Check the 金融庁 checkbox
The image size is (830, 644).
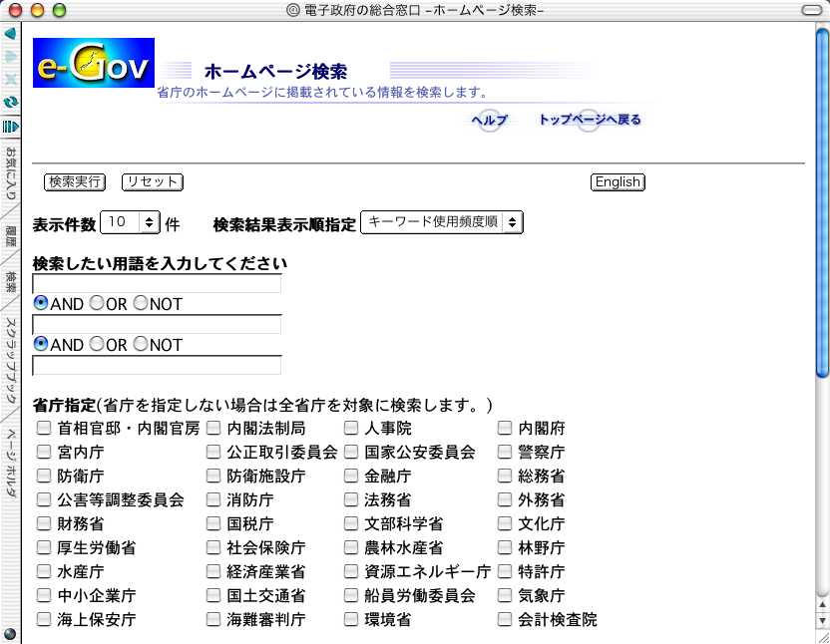[x=351, y=476]
